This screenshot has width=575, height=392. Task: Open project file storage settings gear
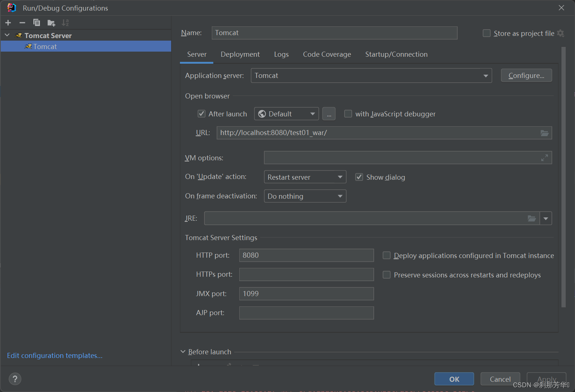tap(560, 33)
